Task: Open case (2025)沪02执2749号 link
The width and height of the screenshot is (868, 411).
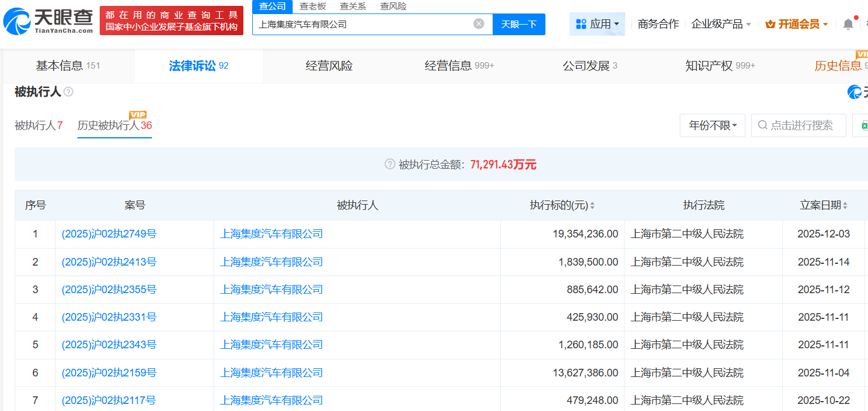Action: click(109, 234)
